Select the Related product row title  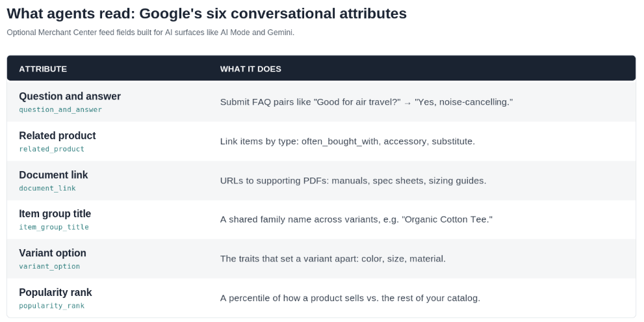pyautogui.click(x=57, y=136)
